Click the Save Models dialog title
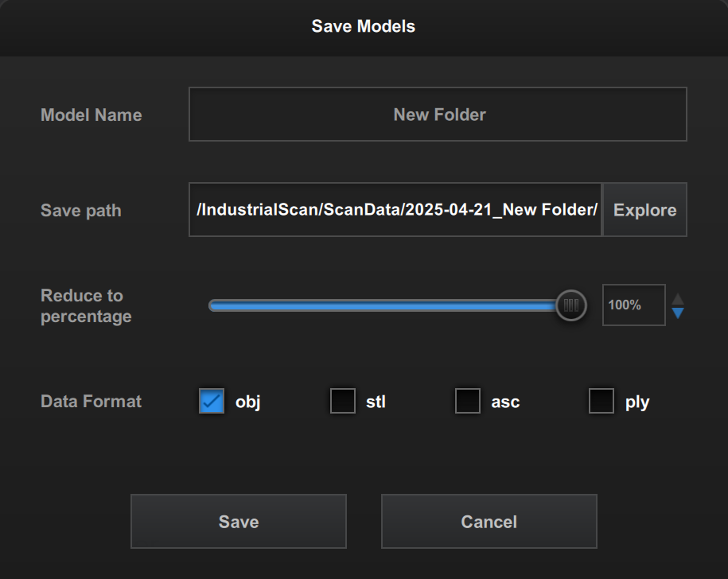 click(364, 26)
